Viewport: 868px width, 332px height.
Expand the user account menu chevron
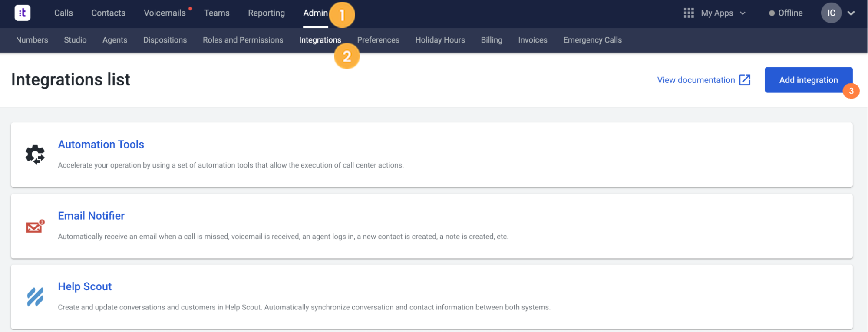851,13
